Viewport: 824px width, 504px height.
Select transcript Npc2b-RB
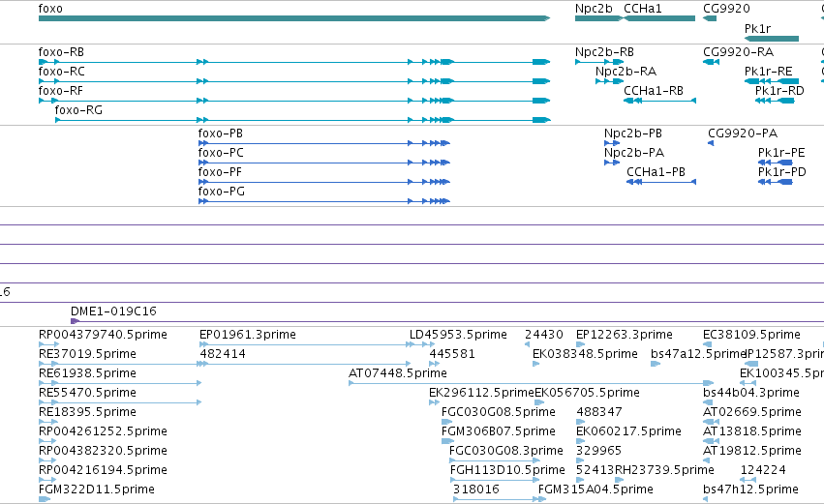pyautogui.click(x=604, y=52)
